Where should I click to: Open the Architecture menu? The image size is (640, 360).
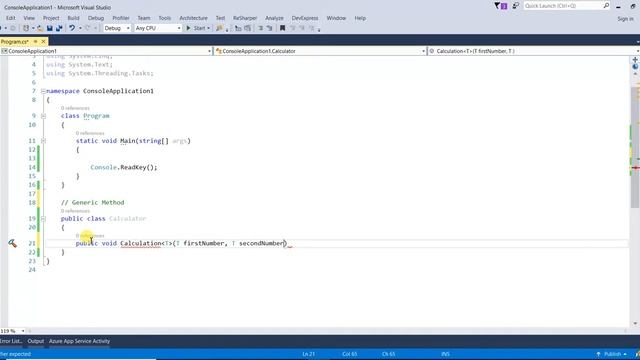pos(193,18)
